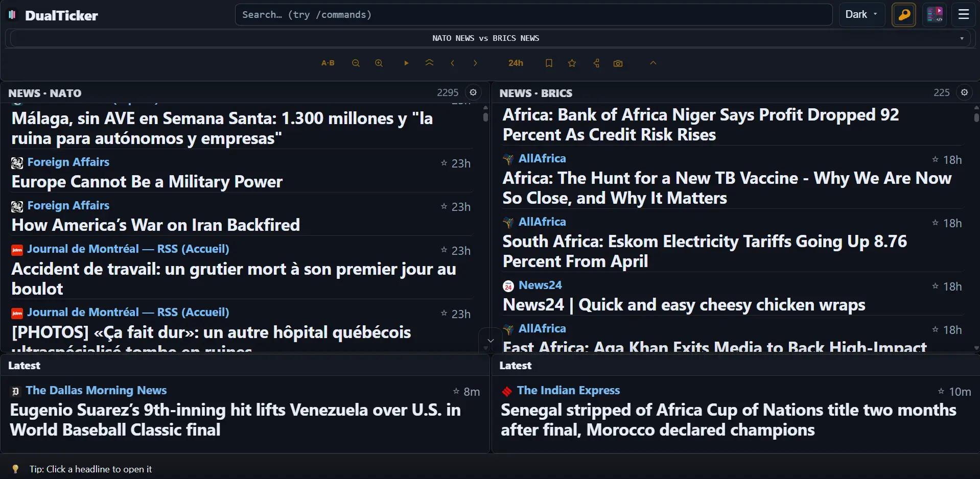Open Eskom Electricity Tariffs headline
Viewport: 980px width, 479px height.
pyautogui.click(x=705, y=251)
